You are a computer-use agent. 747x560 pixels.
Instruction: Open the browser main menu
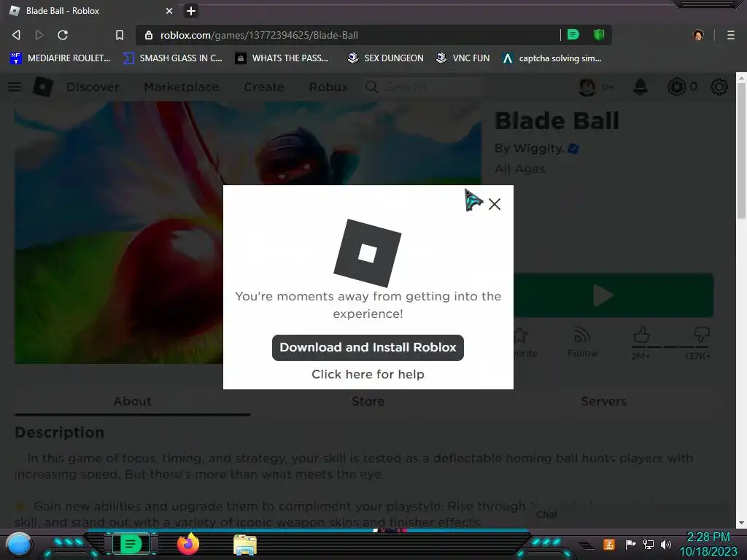pos(731,35)
